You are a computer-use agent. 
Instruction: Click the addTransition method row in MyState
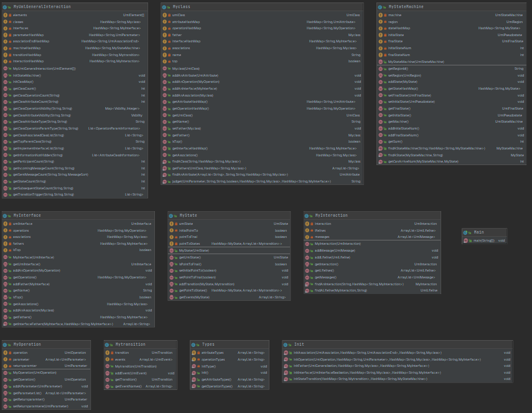coord(229,284)
